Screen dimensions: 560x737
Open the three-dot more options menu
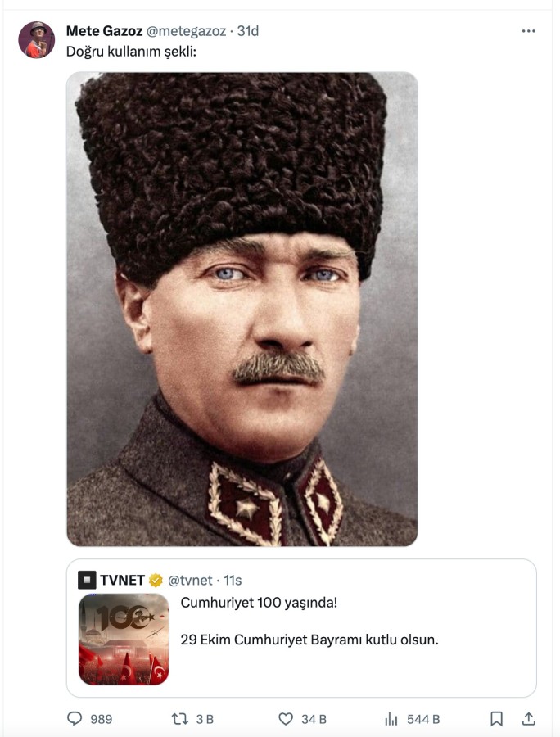[528, 31]
